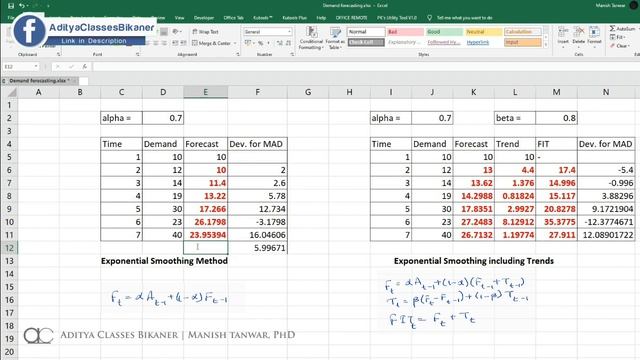The image size is (640, 360).
Task: Select alpha value cell D2 showing 0.7
Action: coord(163,118)
